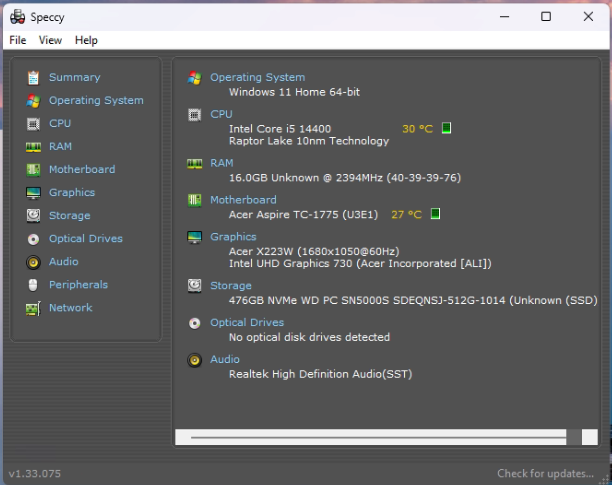Click the Motherboard icon in summary panel
The height and width of the screenshot is (485, 612).
click(194, 200)
